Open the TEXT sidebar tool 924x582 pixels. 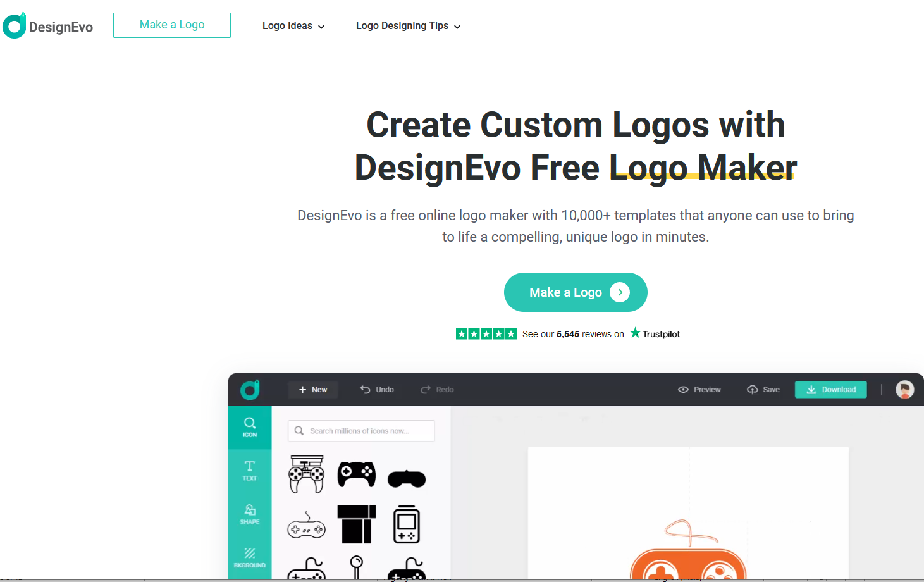click(250, 471)
